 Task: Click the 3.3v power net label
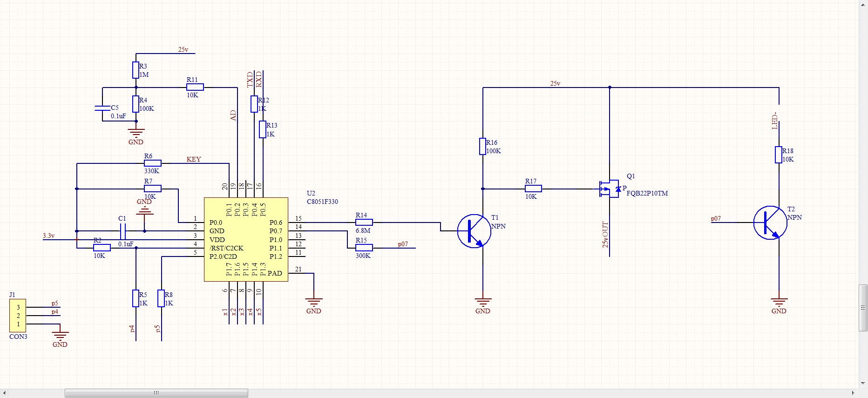(49, 236)
